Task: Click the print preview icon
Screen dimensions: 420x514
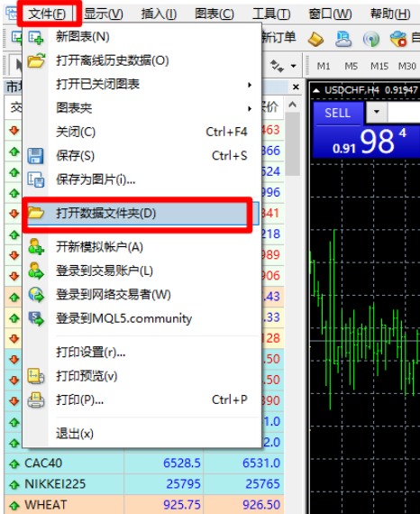Action: point(36,376)
